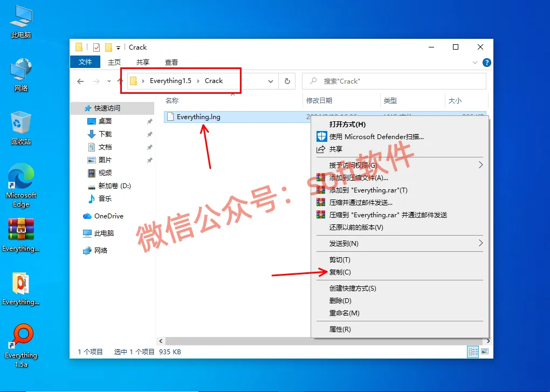Switch to large icons view layout
Viewport: 550px width, 392px height.
[485, 352]
